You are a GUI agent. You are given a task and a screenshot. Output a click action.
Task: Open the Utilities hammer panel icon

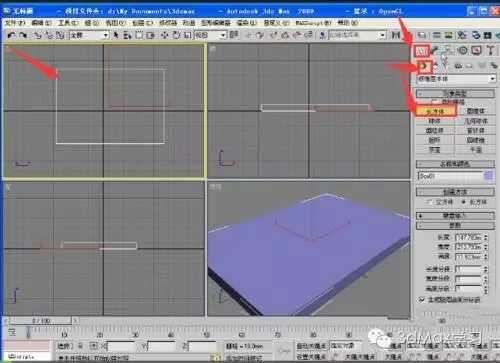tap(490, 50)
